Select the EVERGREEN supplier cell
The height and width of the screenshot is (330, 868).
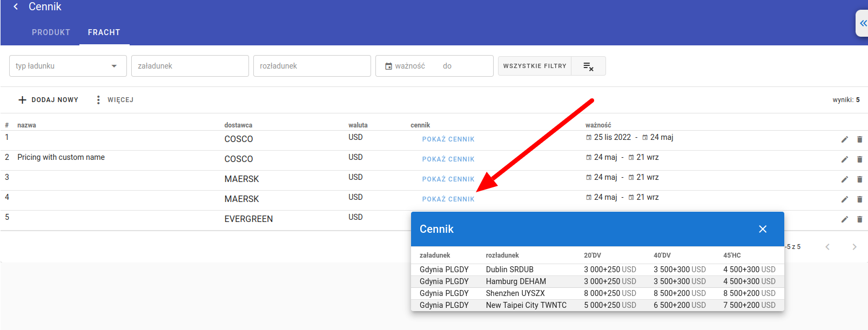point(248,219)
